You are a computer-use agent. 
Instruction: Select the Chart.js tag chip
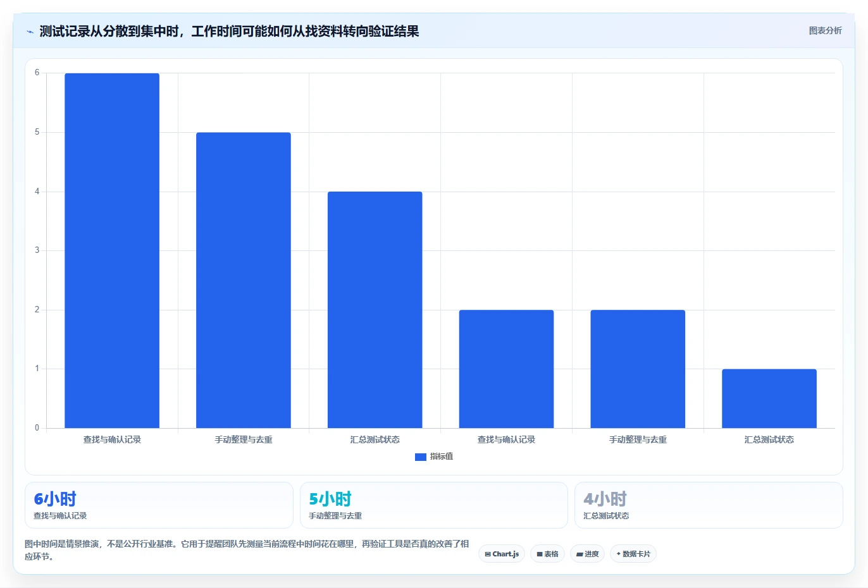coord(502,554)
